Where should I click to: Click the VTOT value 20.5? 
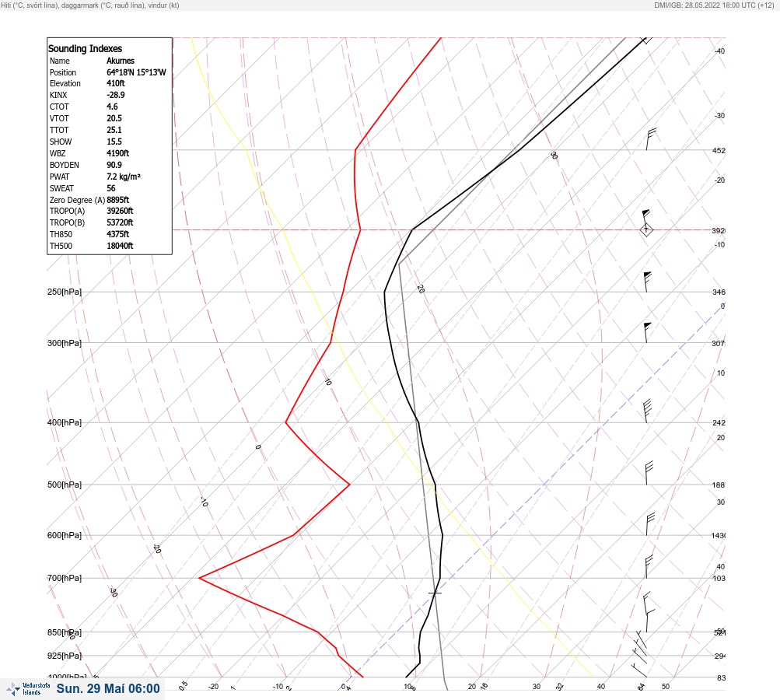(114, 118)
